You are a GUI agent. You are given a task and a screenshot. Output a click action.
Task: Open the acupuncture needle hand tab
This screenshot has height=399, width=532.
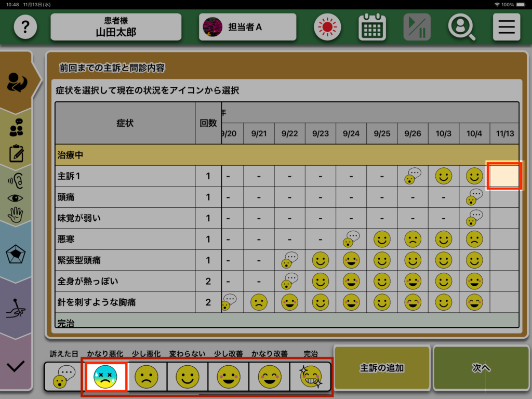click(x=16, y=309)
